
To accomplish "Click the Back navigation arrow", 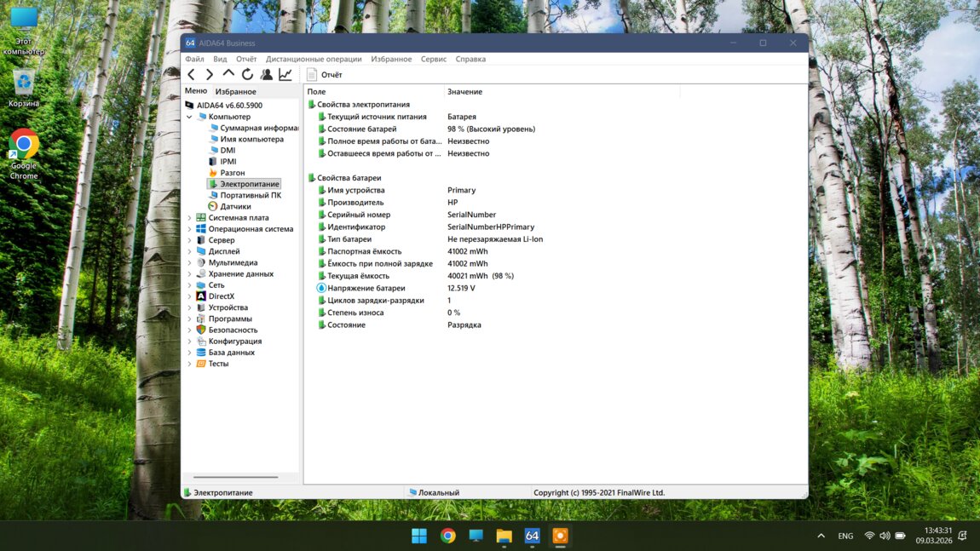I will (192, 75).
